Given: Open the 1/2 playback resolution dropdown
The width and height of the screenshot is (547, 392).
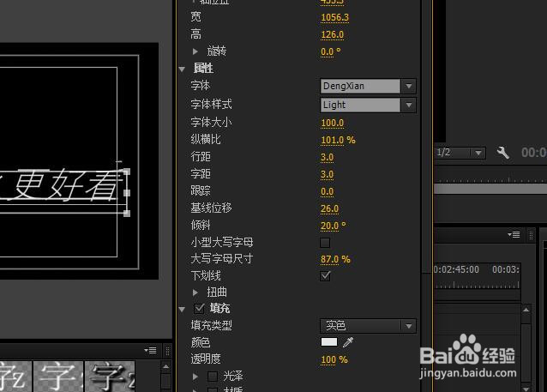Looking at the screenshot, I should (460, 153).
